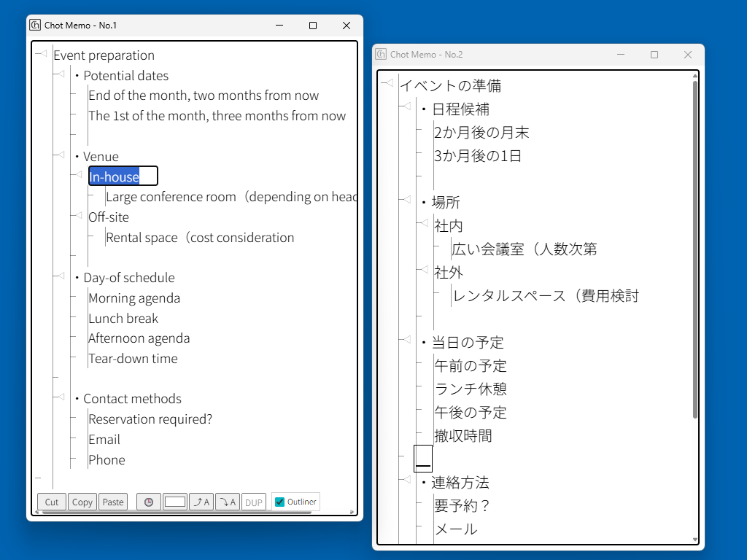Select the Lunch break item
This screenshot has width=747, height=560.
coord(123,319)
